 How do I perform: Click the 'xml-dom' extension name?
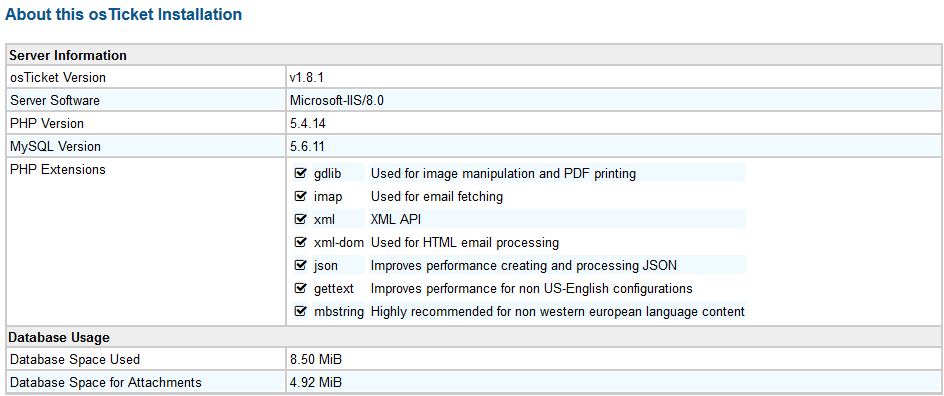point(338,243)
